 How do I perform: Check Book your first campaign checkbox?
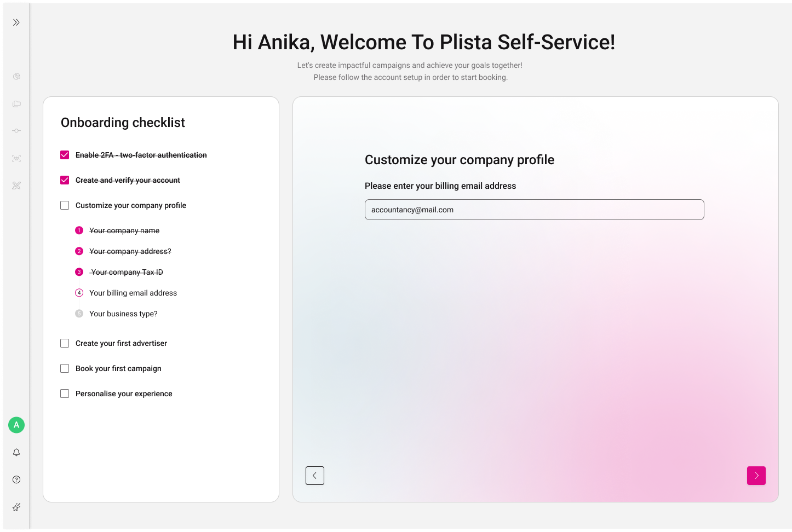coord(65,368)
